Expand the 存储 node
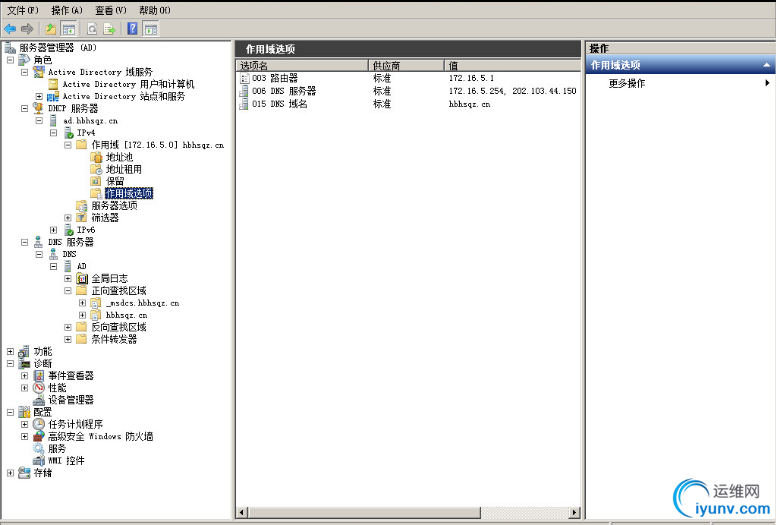 10,473
